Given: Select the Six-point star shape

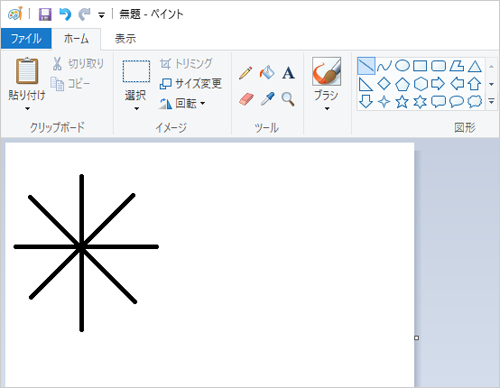Looking at the screenshot, I should [420, 102].
